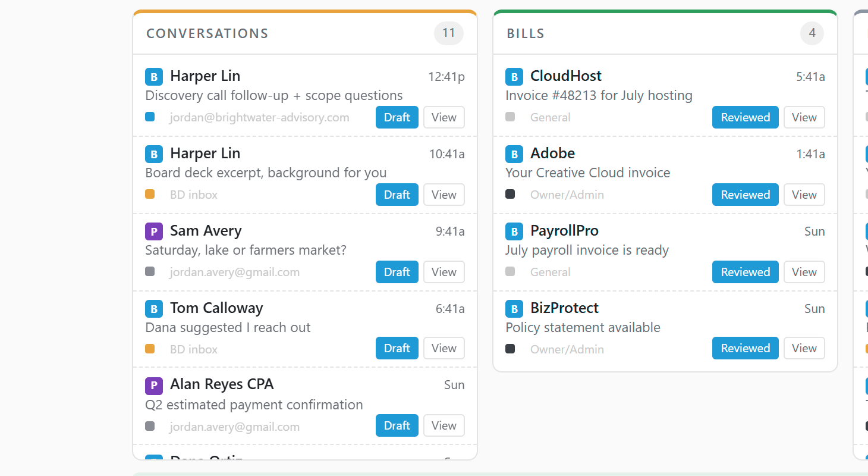Click the sender name Alan Reyes CPA

pos(222,384)
